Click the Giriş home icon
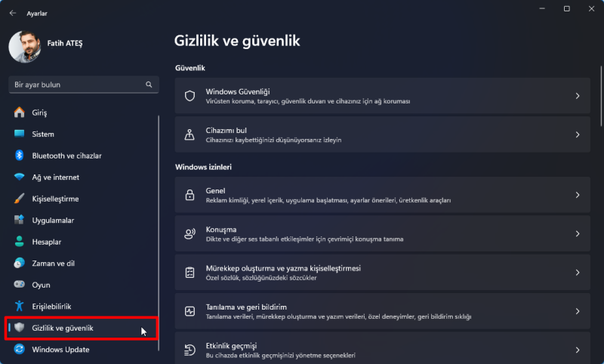This screenshot has width=604, height=364. click(20, 113)
